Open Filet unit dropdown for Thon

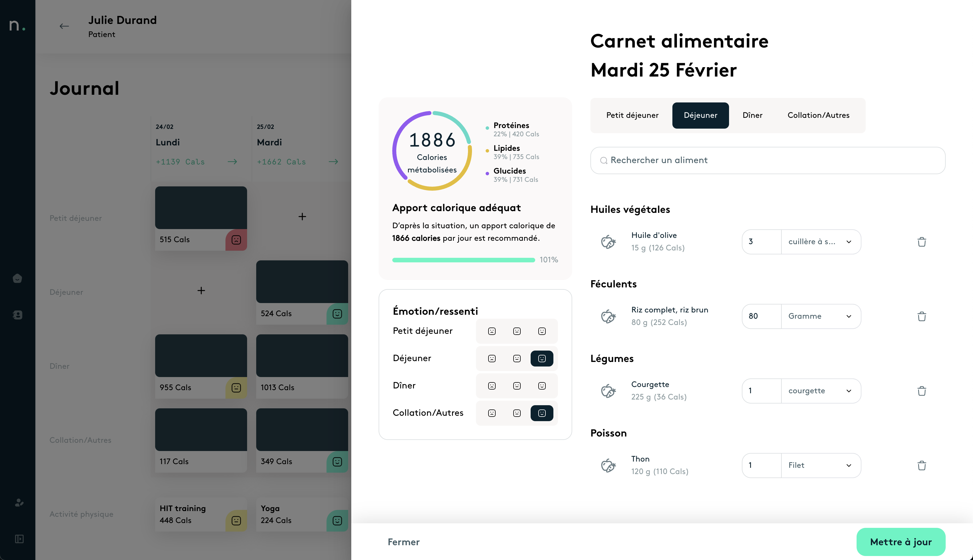pos(821,466)
